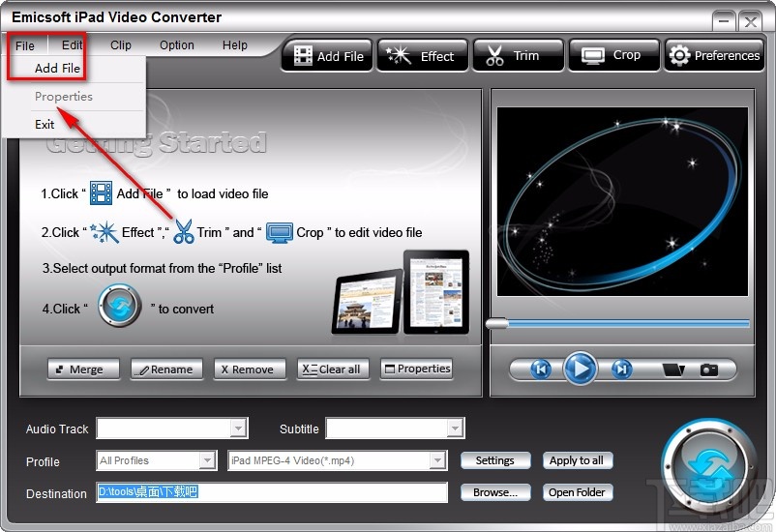
Task: Play the preview video
Action: pos(580,369)
